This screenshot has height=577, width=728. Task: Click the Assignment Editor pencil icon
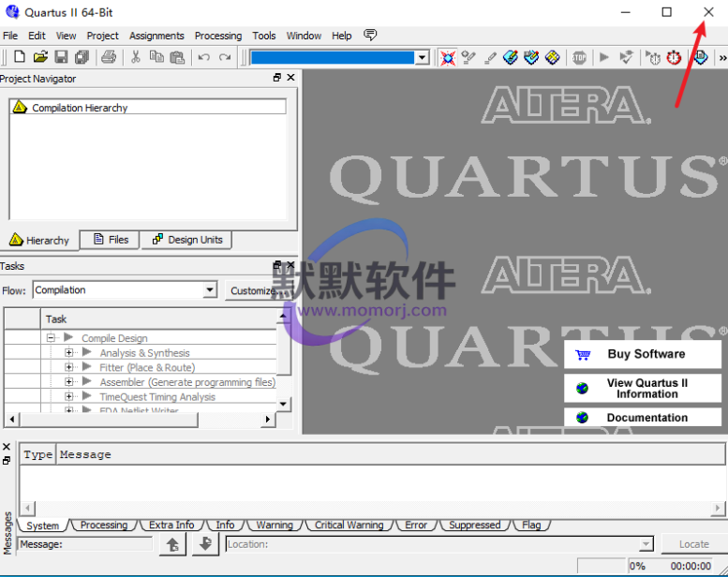[490, 57]
